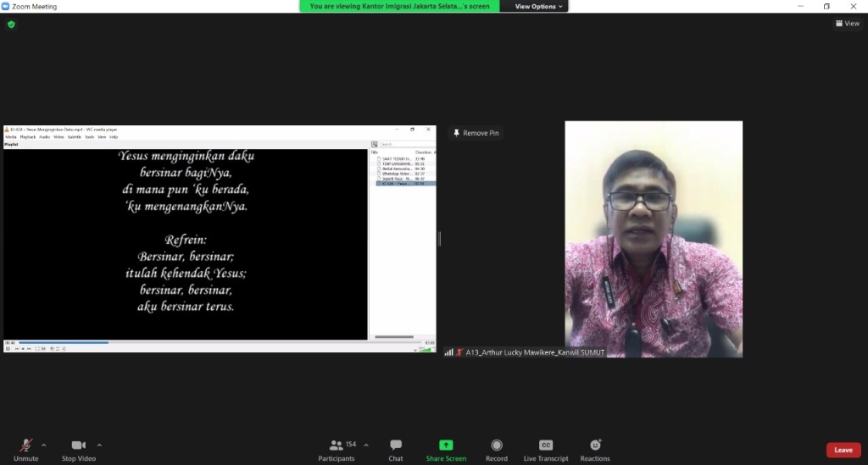
Task: Open the Chat panel
Action: tap(396, 450)
